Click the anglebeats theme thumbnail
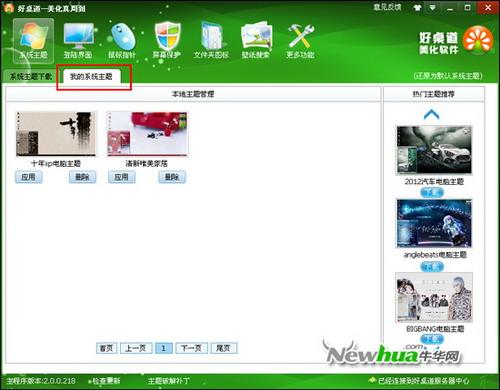The width and height of the screenshot is (500, 390). coord(434,223)
